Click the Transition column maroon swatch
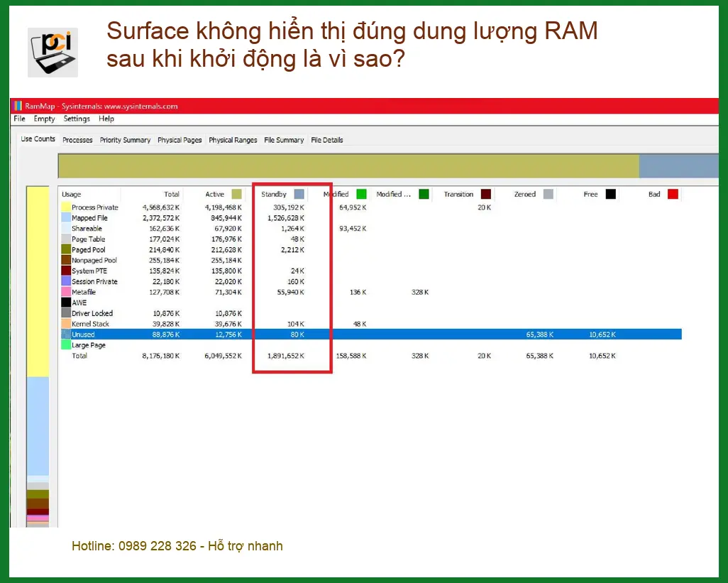The height and width of the screenshot is (583, 728). [486, 194]
